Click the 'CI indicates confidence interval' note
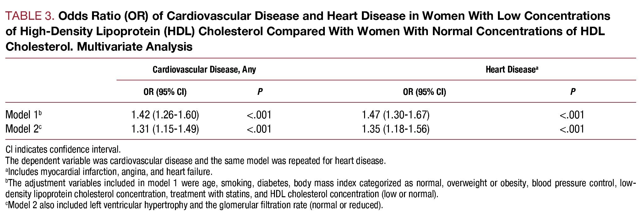The image size is (644, 217). point(63,149)
